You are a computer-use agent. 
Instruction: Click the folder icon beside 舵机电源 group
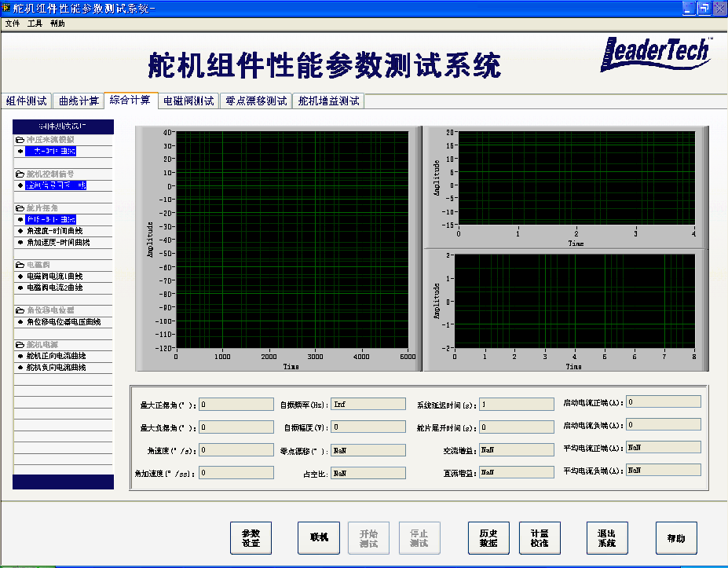(20, 345)
